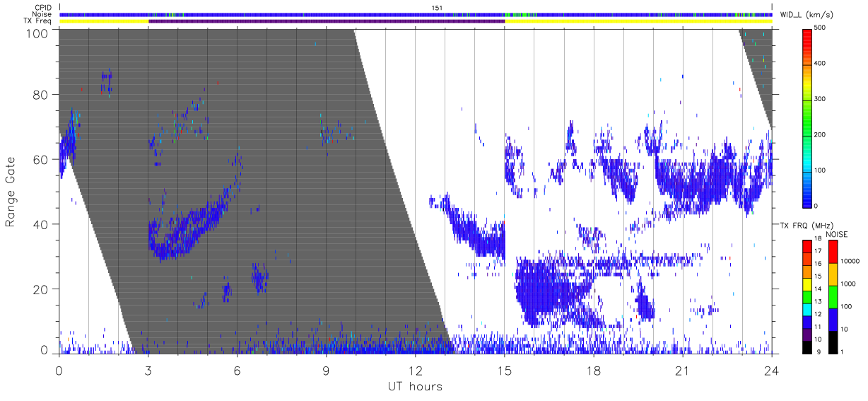Click the UT hours axis title

pos(415,386)
